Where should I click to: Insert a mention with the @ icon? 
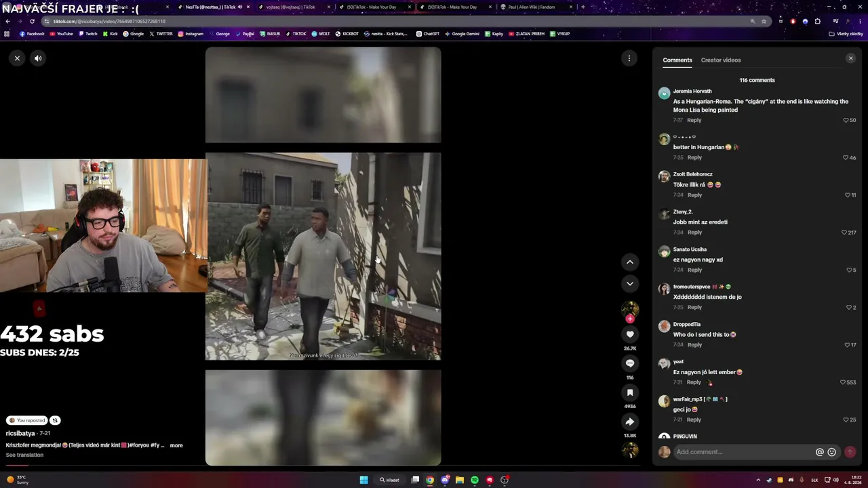tap(820, 452)
